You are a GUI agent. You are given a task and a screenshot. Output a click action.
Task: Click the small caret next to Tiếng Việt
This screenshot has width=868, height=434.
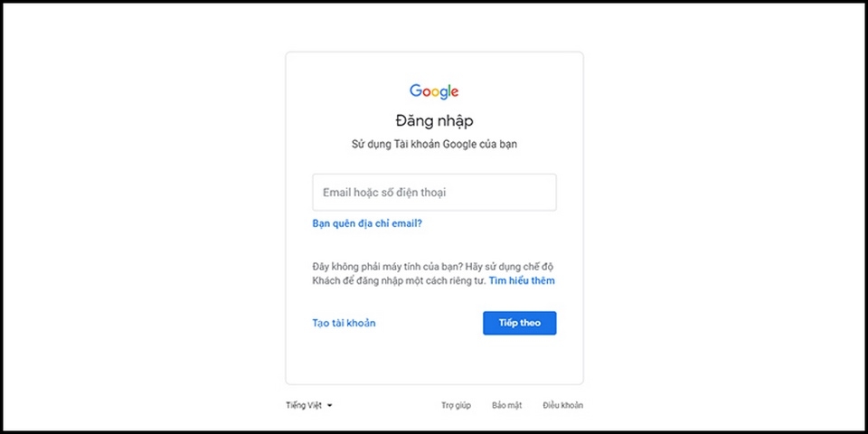coord(329,405)
